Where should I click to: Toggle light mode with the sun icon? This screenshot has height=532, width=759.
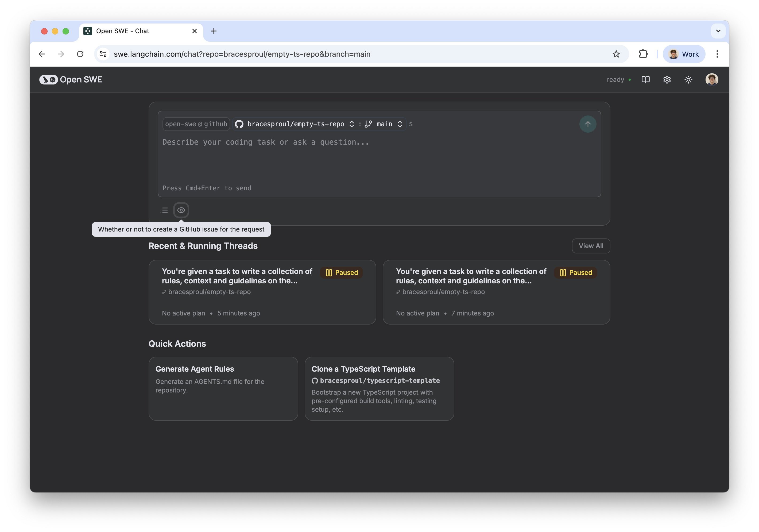(x=688, y=79)
